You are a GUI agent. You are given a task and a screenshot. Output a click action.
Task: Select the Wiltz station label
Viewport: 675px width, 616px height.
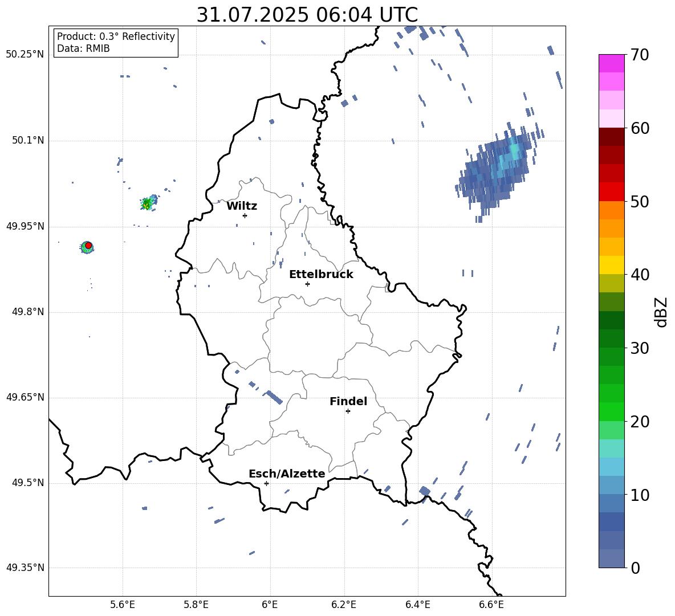242,206
